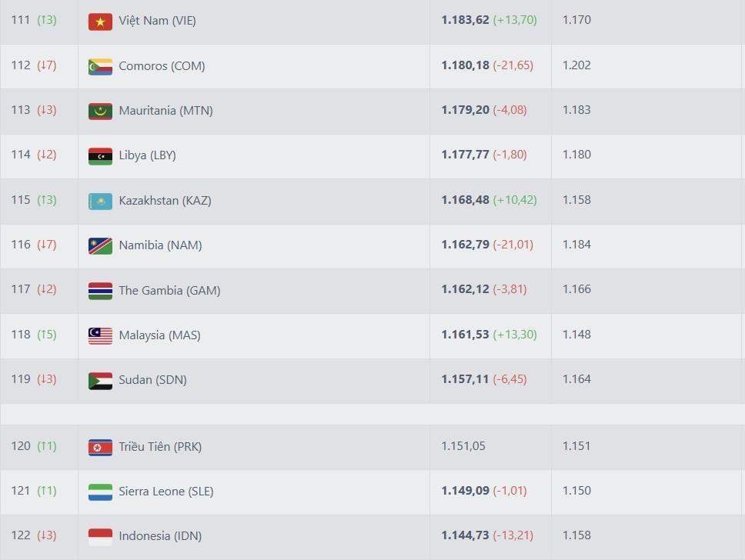Image resolution: width=745 pixels, height=560 pixels.
Task: Click rank 116 position cell
Action: [21, 245]
